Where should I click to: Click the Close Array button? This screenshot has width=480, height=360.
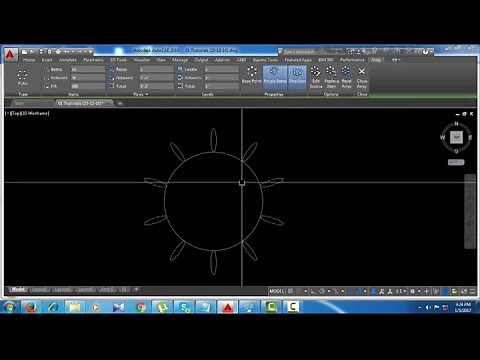pyautogui.click(x=362, y=78)
